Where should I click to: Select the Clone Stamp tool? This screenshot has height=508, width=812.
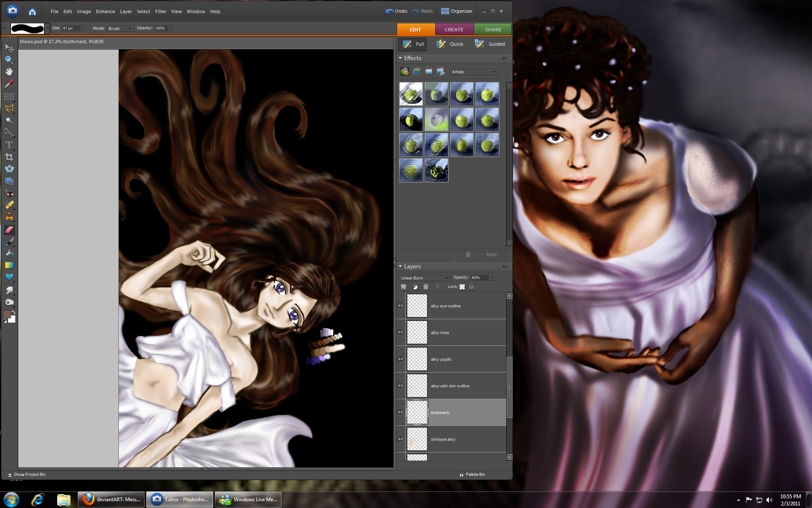point(9,217)
